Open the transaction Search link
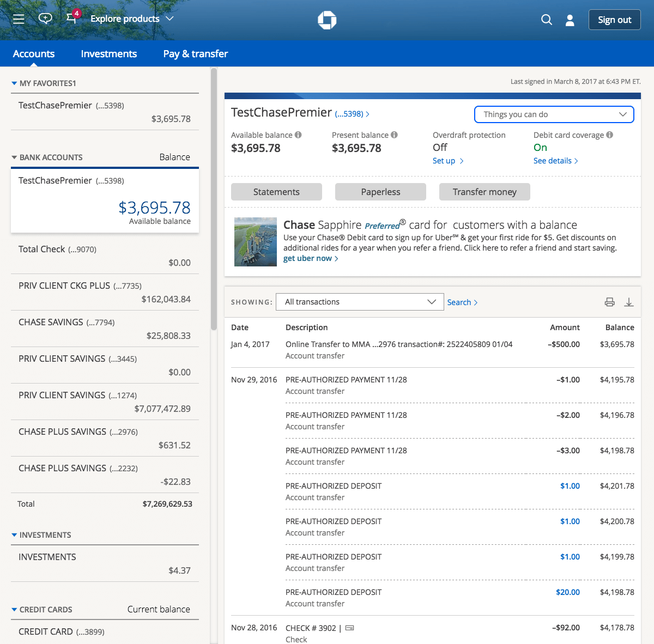 point(462,302)
